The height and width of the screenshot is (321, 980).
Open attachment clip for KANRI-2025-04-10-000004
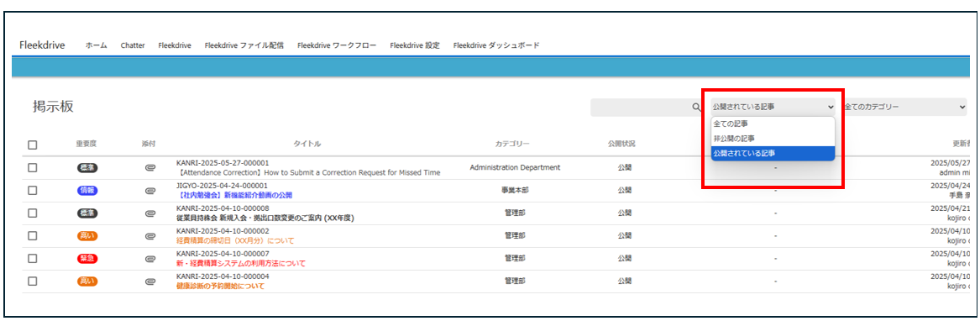(149, 282)
